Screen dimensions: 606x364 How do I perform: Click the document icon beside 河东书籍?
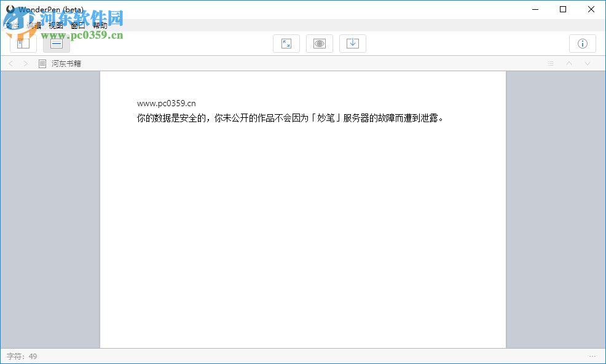pyautogui.click(x=42, y=63)
